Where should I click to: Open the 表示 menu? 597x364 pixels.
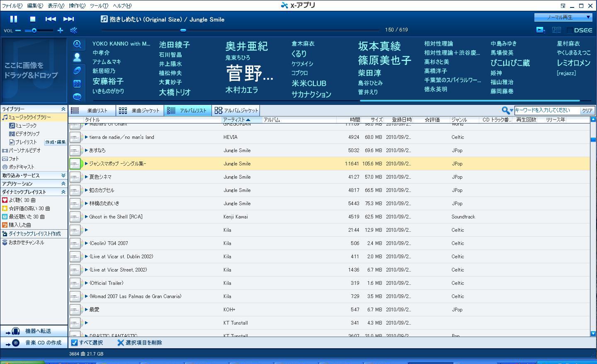56,6
